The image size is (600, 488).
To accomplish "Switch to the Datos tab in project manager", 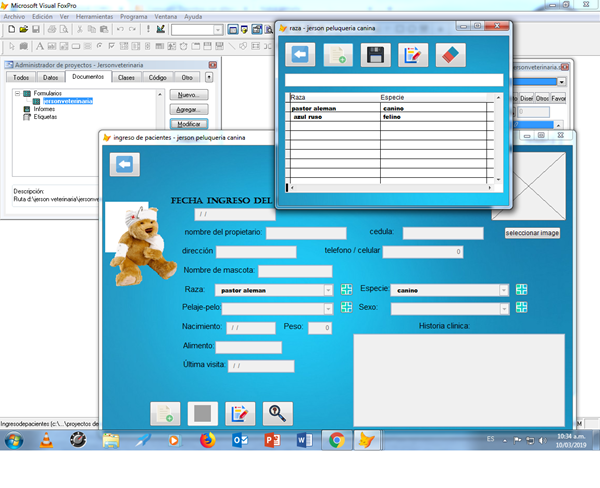I will tap(51, 77).
